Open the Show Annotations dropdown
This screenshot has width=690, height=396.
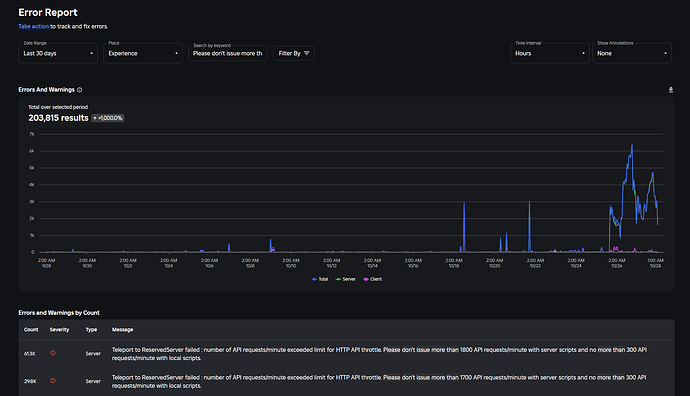tap(632, 53)
